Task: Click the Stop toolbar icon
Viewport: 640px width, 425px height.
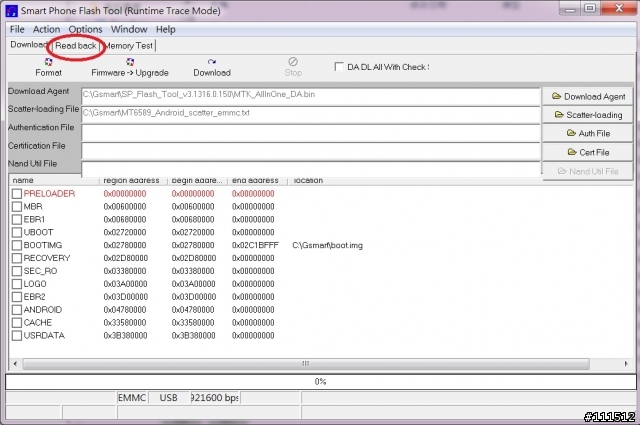Action: [x=293, y=62]
